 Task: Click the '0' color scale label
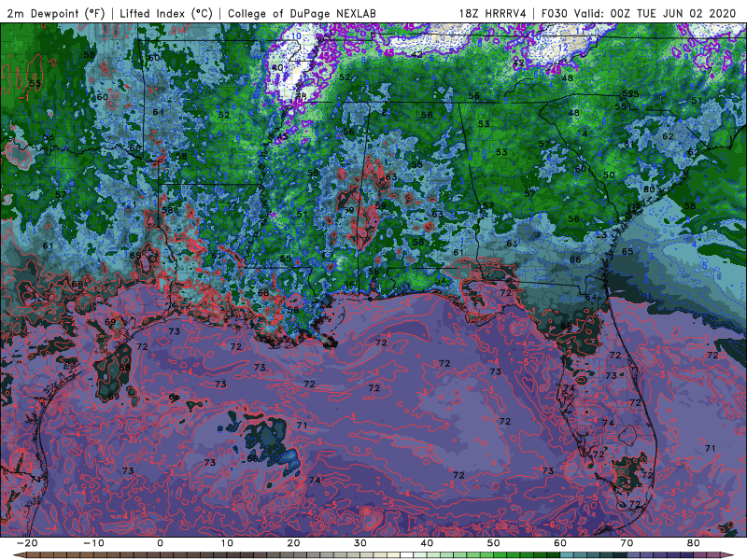click(x=160, y=543)
